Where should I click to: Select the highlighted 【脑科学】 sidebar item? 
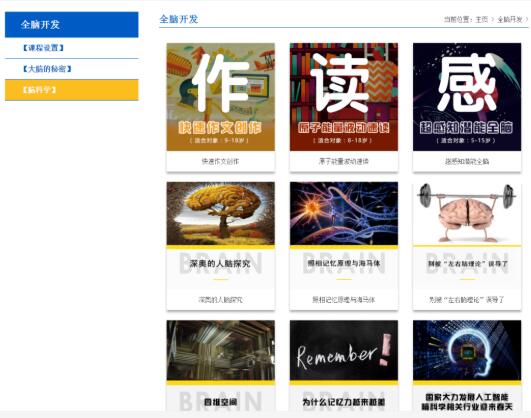(72, 90)
